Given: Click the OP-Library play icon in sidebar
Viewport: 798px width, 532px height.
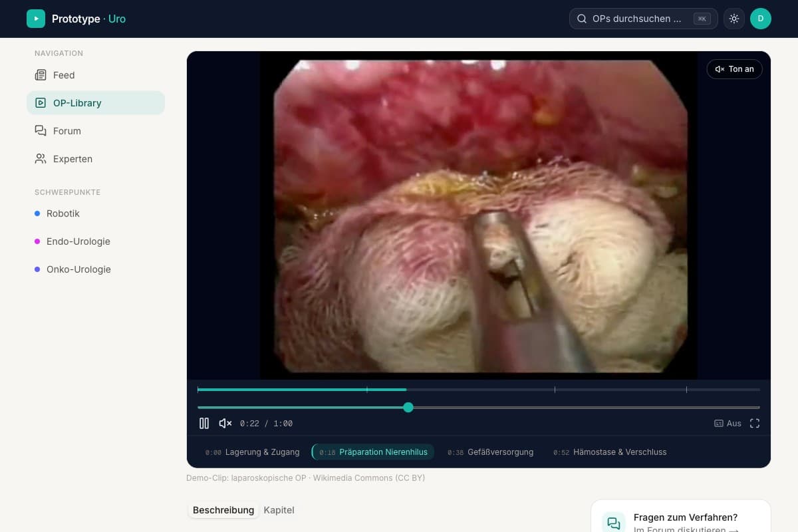Looking at the screenshot, I should tap(41, 103).
